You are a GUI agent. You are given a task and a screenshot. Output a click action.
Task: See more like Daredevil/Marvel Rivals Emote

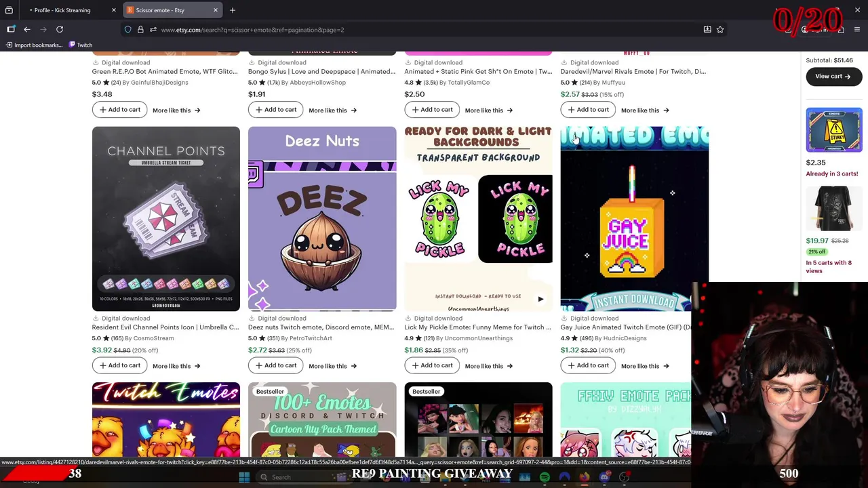[645, 110]
